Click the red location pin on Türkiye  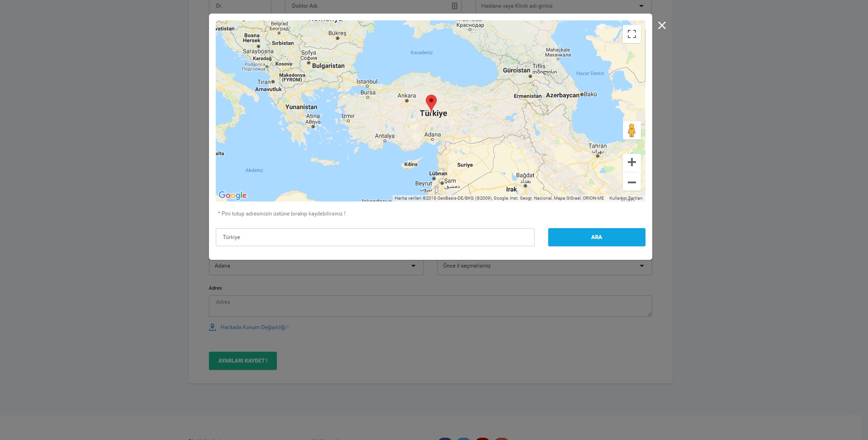431,103
